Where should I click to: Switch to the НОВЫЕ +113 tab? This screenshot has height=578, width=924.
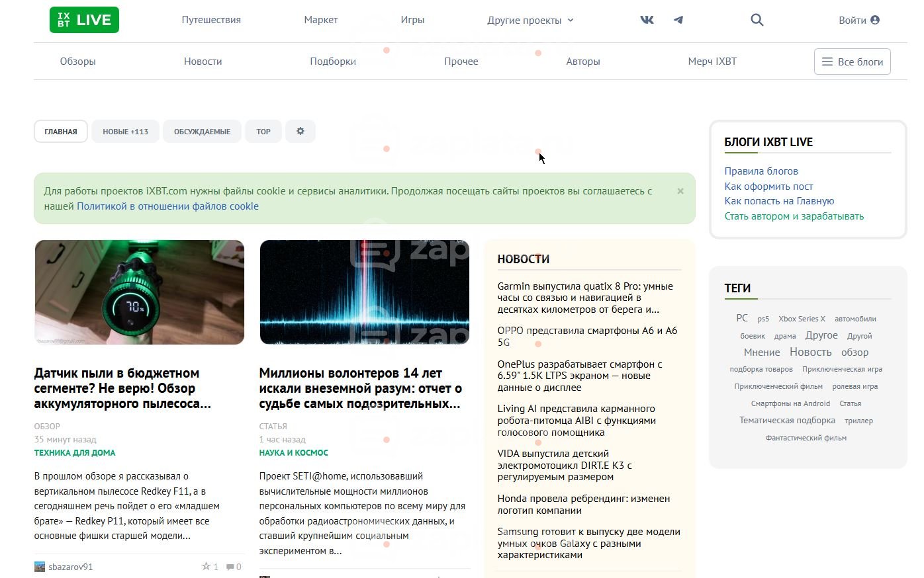[x=126, y=131]
